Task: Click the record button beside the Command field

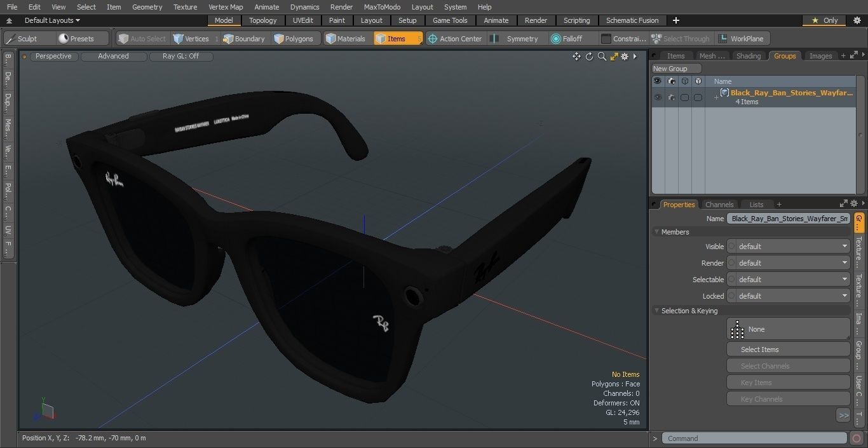Action: click(x=857, y=438)
